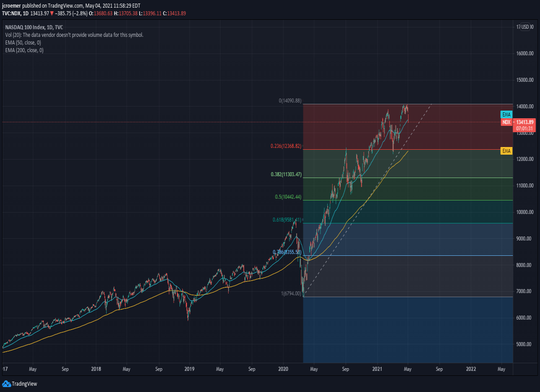Click the 2020 label on time axis
The height and width of the screenshot is (392, 540).
[283, 369]
